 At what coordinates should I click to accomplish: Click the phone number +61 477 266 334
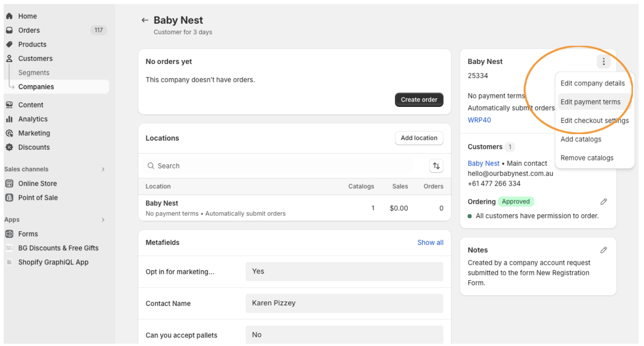point(494,184)
